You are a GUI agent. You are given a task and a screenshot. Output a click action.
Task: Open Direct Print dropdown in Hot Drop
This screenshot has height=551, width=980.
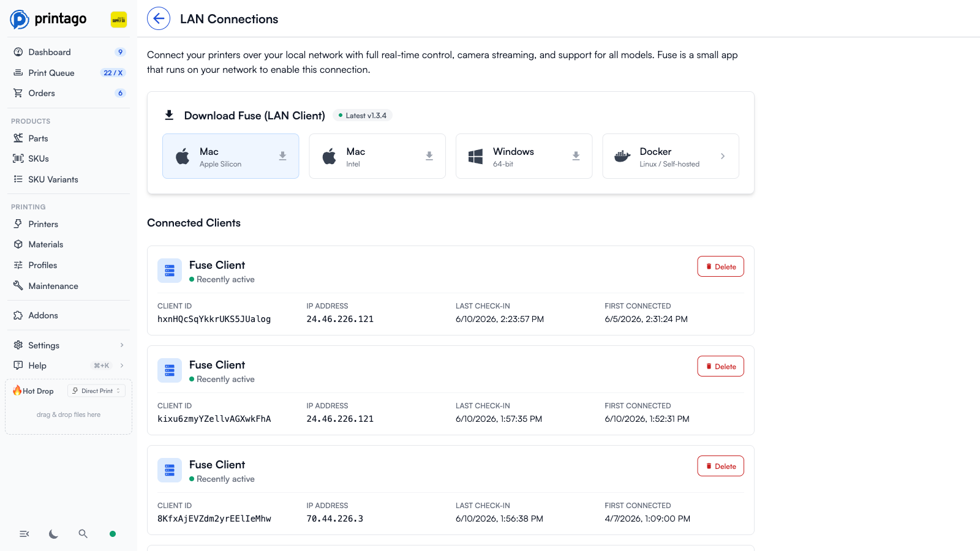pyautogui.click(x=96, y=391)
